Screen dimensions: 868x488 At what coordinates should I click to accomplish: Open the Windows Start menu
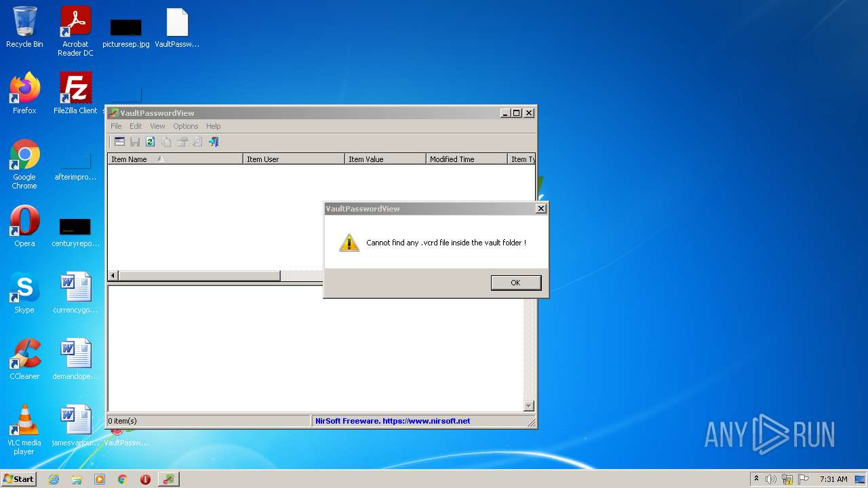18,479
